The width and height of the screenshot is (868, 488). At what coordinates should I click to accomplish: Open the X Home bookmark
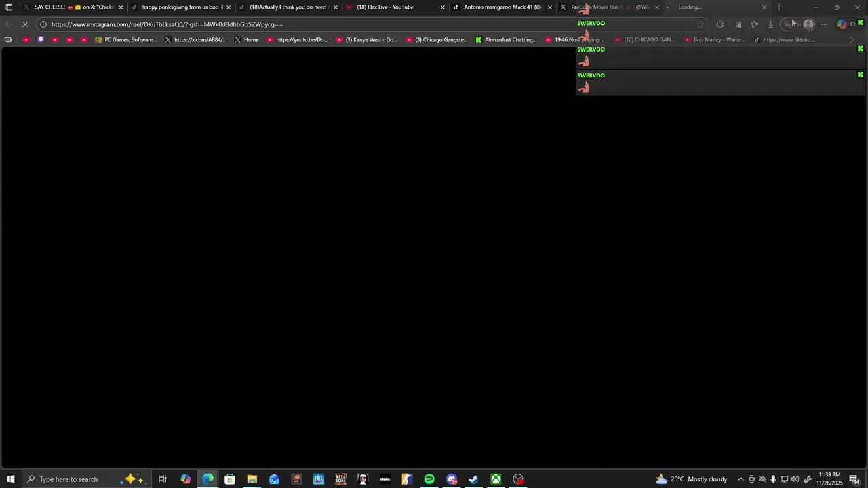[247, 39]
